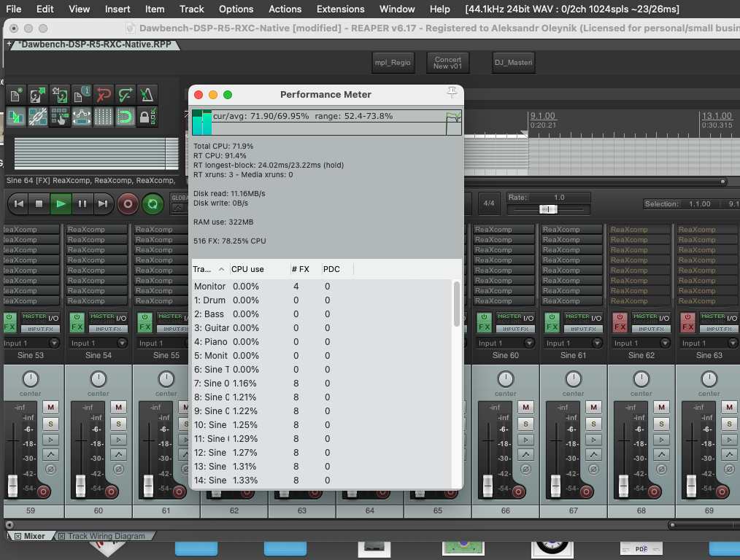The image size is (740, 560).
Task: Click the New Project toolbar icon
Action: pos(15,96)
